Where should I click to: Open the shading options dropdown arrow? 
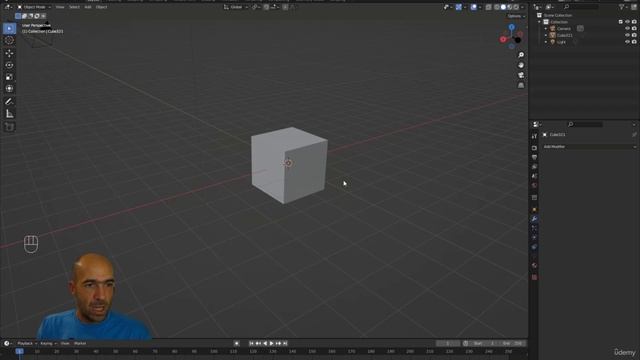pos(523,7)
